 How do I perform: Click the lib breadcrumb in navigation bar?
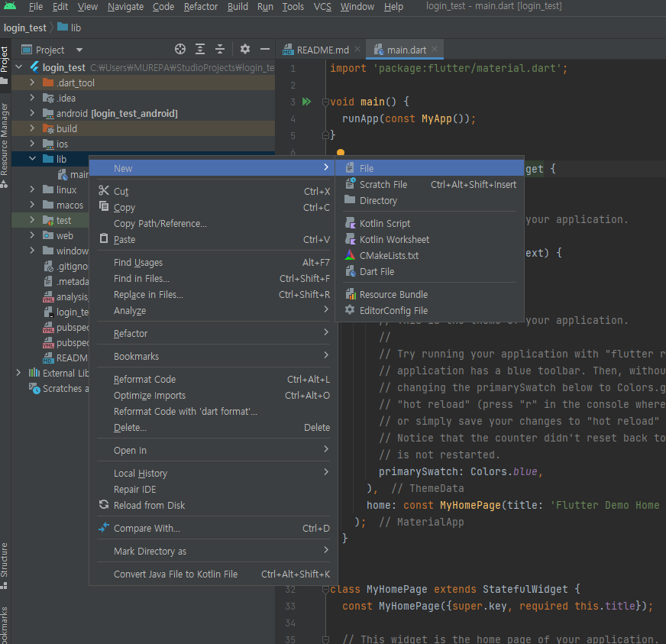70,28
